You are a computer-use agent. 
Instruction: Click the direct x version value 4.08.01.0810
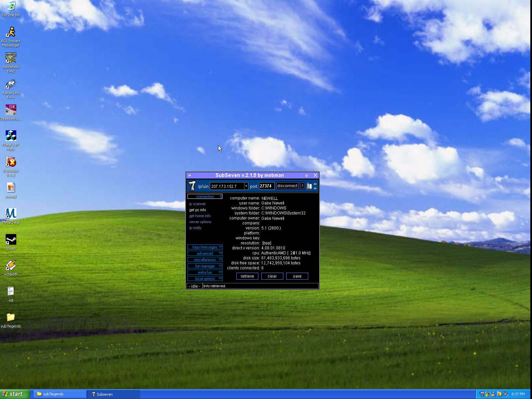pyautogui.click(x=273, y=248)
